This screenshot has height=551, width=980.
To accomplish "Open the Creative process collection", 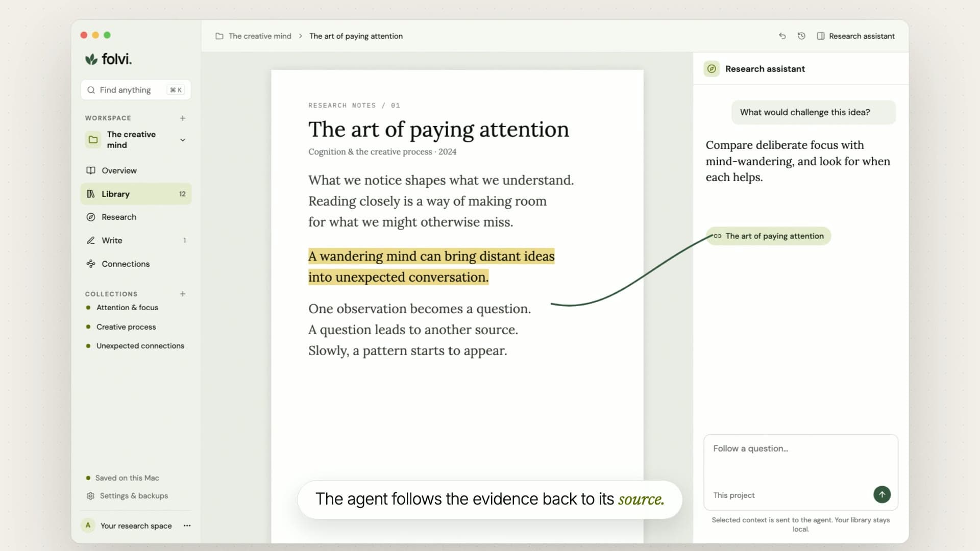I will tap(126, 327).
